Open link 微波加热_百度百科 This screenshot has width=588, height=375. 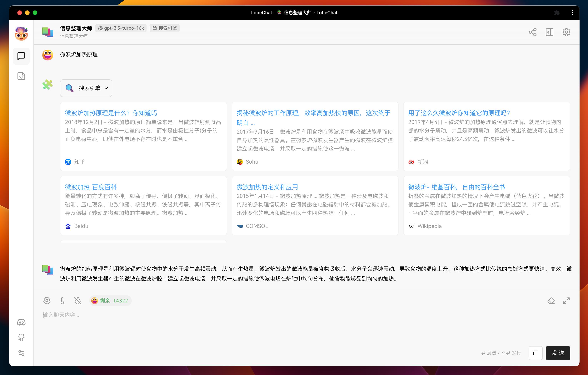click(x=91, y=187)
